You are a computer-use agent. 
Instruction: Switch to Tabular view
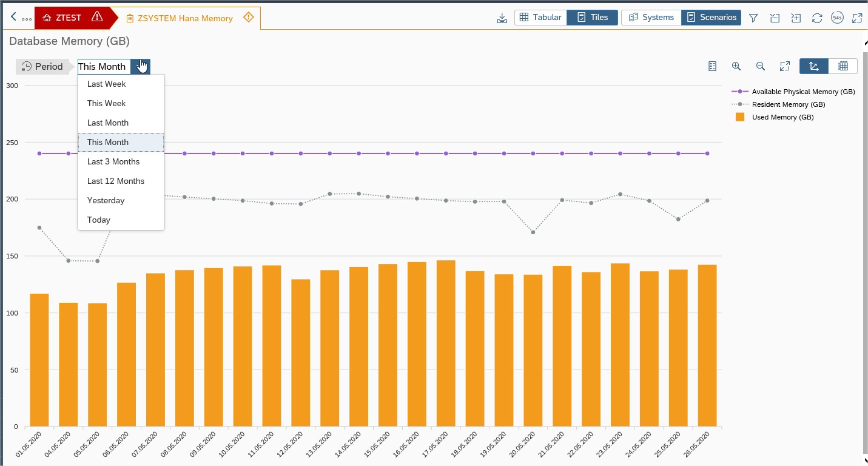pos(540,18)
